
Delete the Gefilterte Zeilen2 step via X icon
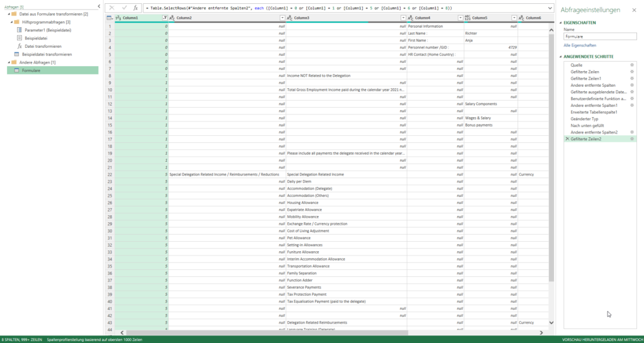click(567, 138)
